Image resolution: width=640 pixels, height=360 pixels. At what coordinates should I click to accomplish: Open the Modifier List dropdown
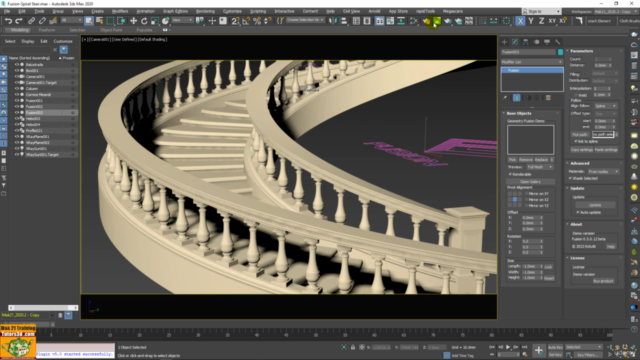532,62
